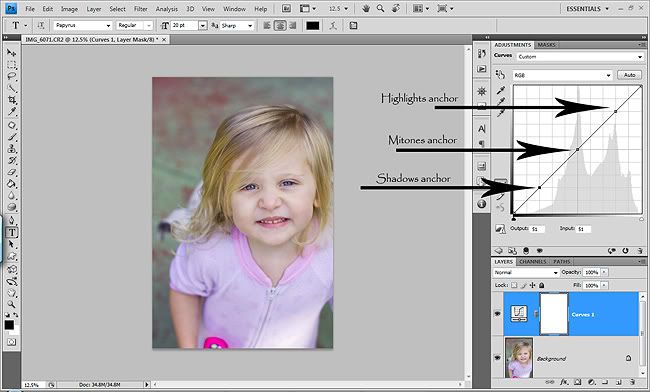Viewport: 650px width, 392px height.
Task: Select the Crop tool in toolbox
Action: [12, 100]
